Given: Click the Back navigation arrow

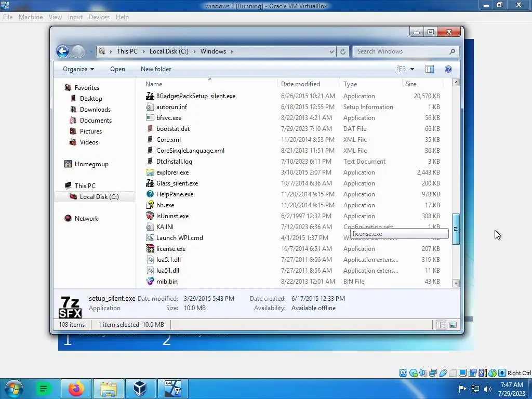Looking at the screenshot, I should 62,51.
